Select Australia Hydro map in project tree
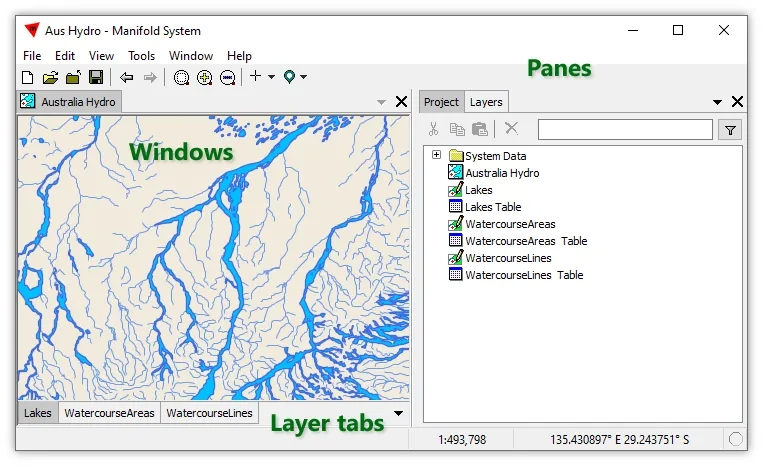Viewport: 763px width, 466px height. [x=502, y=173]
